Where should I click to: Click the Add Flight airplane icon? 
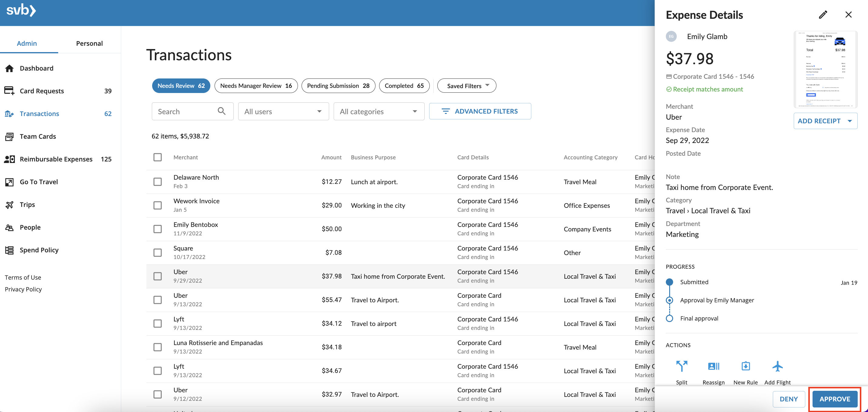pos(777,366)
